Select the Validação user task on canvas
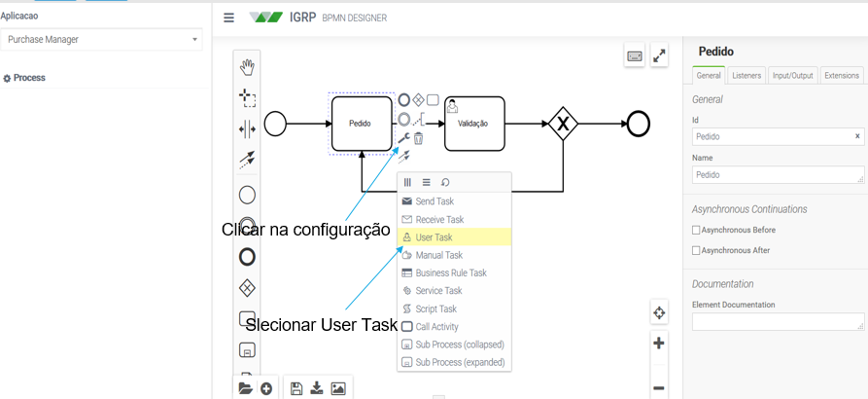 474,124
